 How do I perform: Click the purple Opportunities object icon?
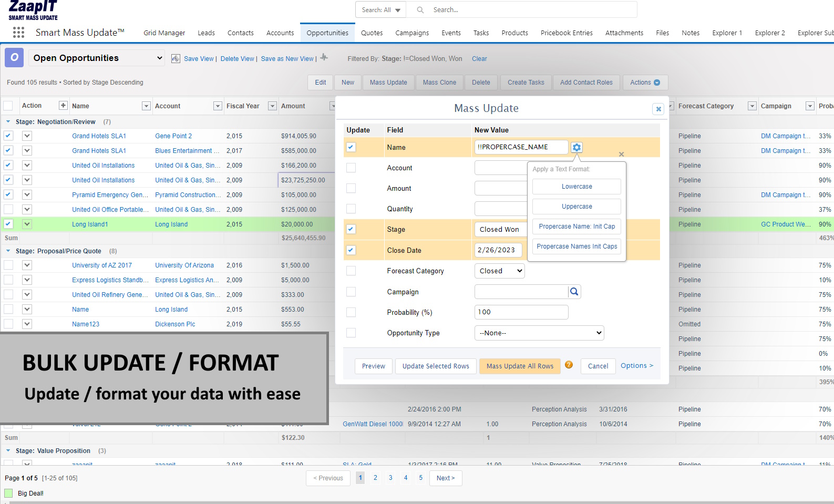[14, 57]
